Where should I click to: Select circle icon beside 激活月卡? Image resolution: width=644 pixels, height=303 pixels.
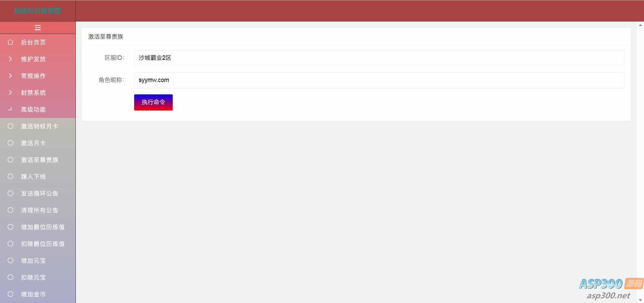point(10,143)
